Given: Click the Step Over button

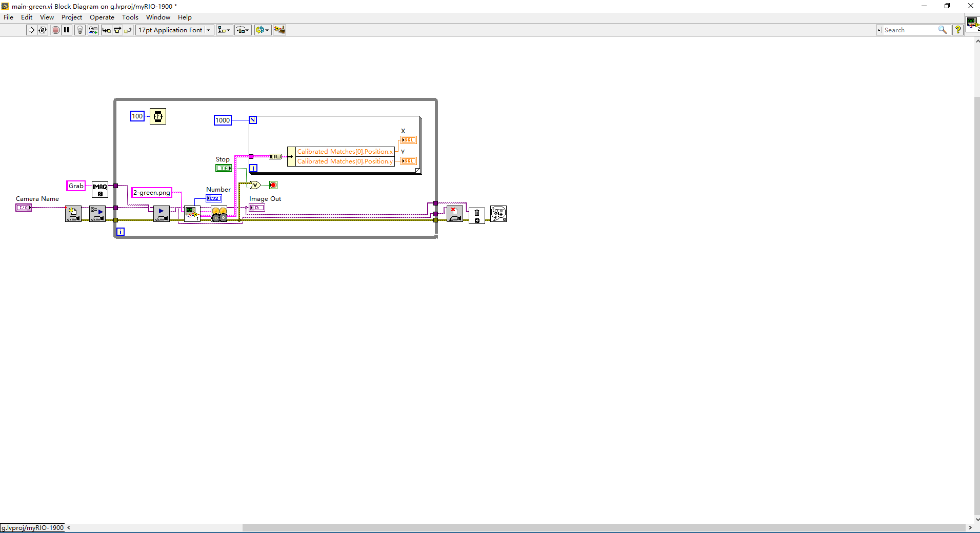Looking at the screenshot, I should pos(117,30).
